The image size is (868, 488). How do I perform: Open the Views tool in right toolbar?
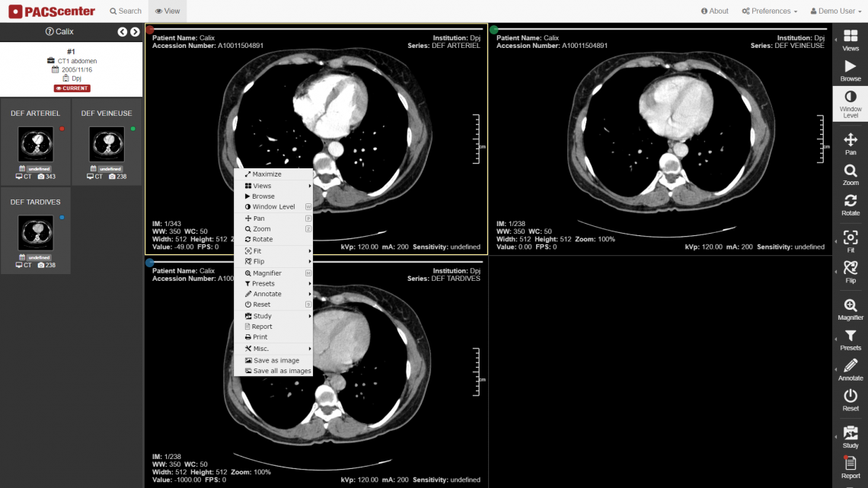coord(850,41)
